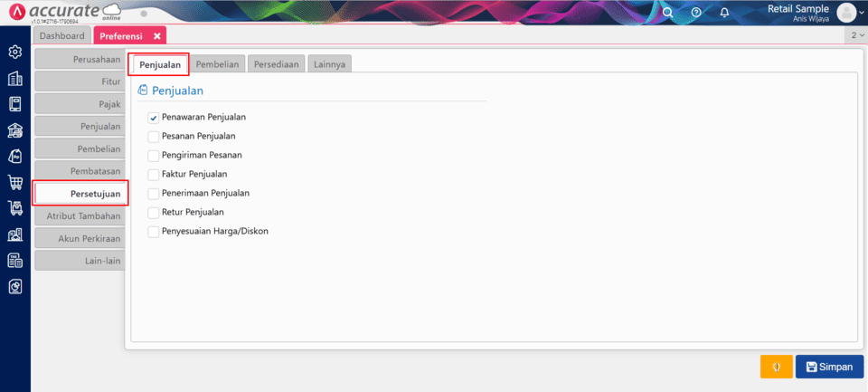Uncheck Penawaran Penjualan checkbox
868x392 pixels.
point(154,118)
